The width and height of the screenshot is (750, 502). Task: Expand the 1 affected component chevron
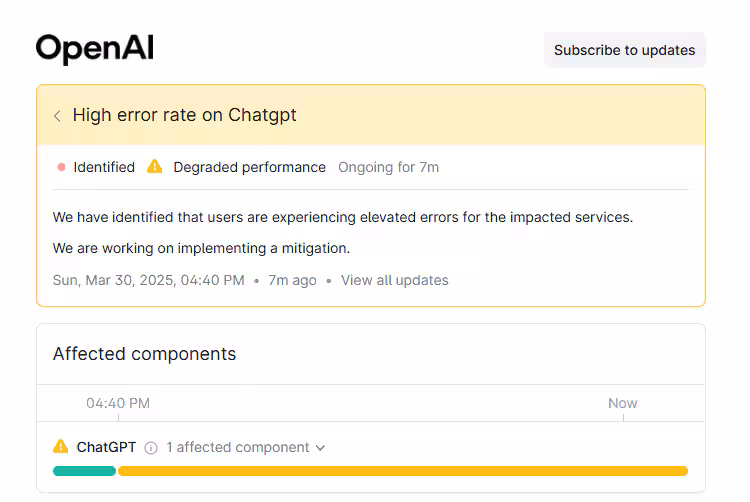click(320, 448)
